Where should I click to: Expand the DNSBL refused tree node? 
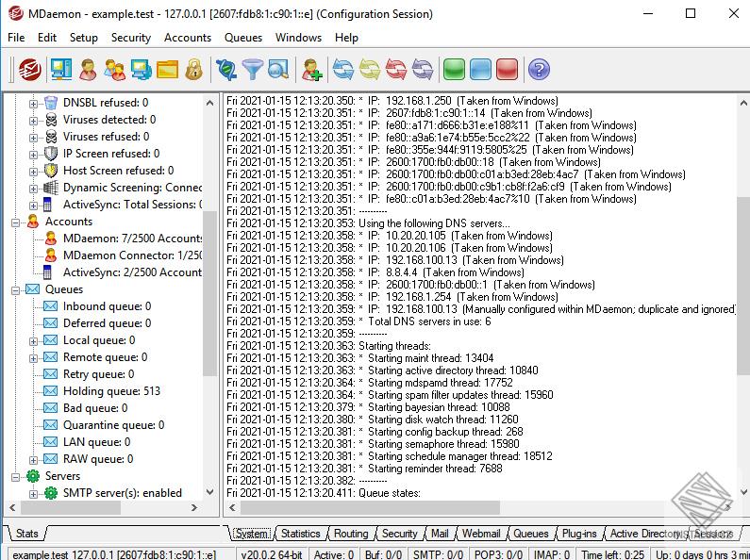(x=33, y=103)
